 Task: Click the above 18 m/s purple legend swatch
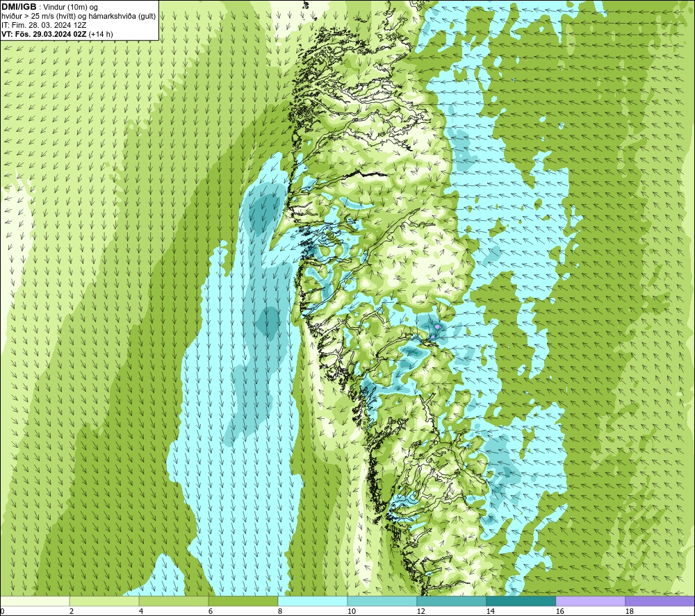tap(660, 601)
